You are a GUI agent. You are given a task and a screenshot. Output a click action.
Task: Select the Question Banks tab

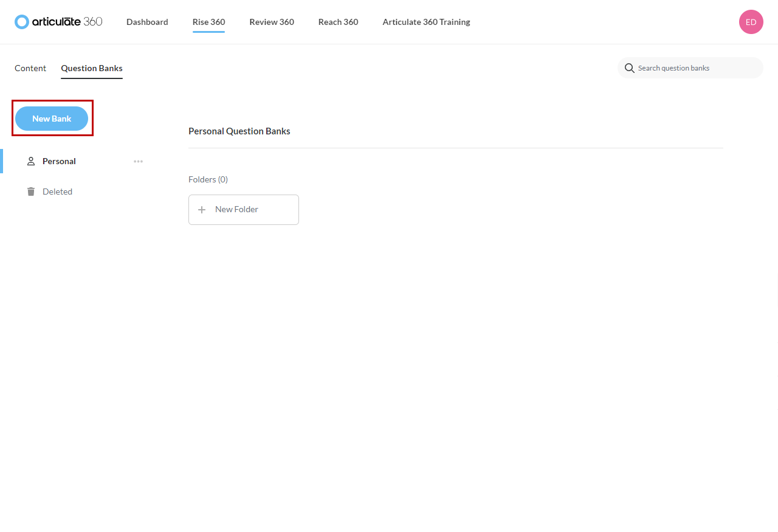[x=92, y=68]
